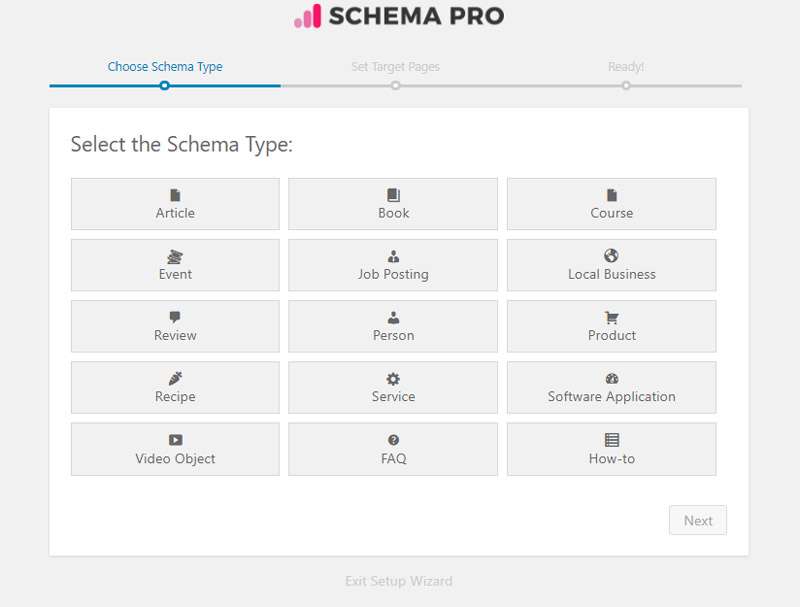
Task: Click the Review speech bubble icon
Action: point(175,318)
